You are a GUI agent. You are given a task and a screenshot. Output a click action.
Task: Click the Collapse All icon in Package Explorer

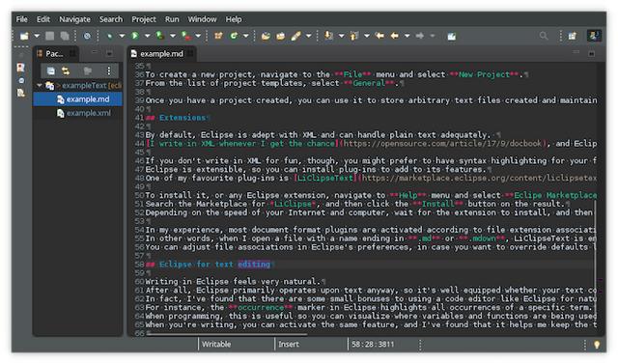coord(51,70)
